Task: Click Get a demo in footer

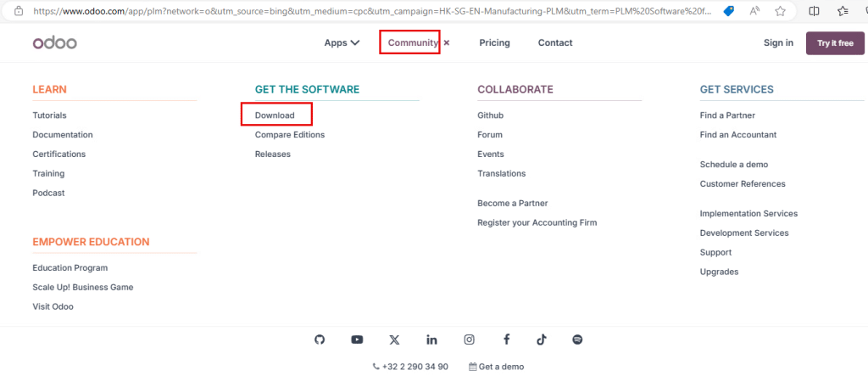Action: point(496,367)
